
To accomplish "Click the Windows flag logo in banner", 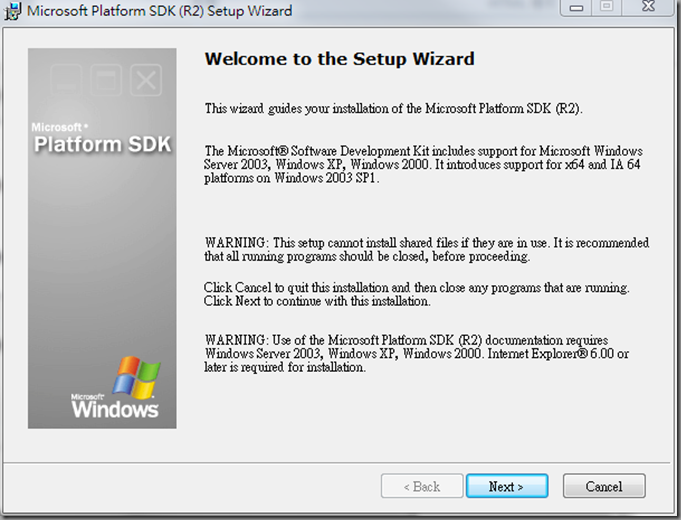I will click(x=136, y=378).
